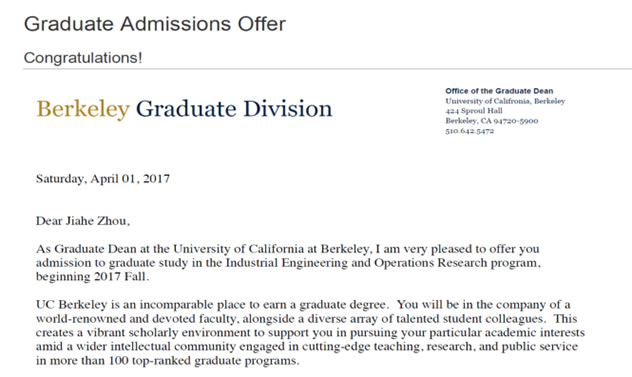Click the date Saturday, April 01, 2017

coord(103,179)
